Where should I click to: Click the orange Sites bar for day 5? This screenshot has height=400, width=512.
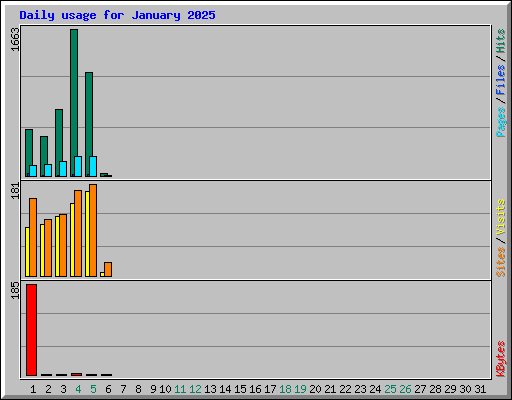click(x=93, y=230)
